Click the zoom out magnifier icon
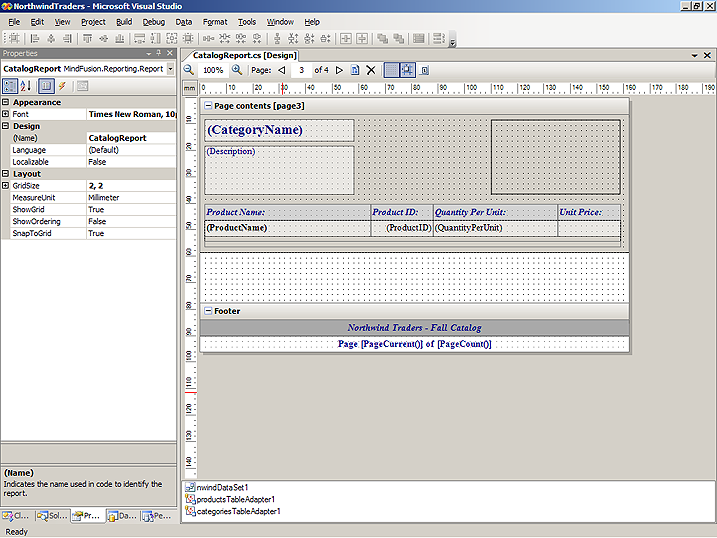The height and width of the screenshot is (538, 717). click(189, 70)
